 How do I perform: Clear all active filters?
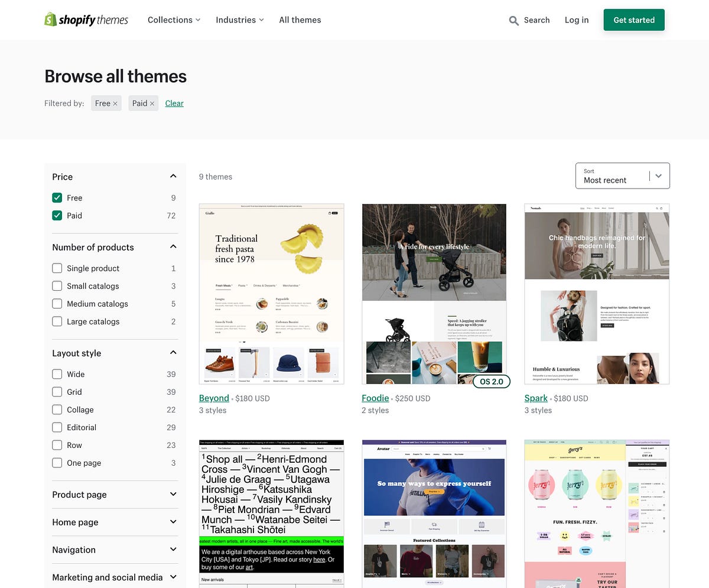coord(174,103)
